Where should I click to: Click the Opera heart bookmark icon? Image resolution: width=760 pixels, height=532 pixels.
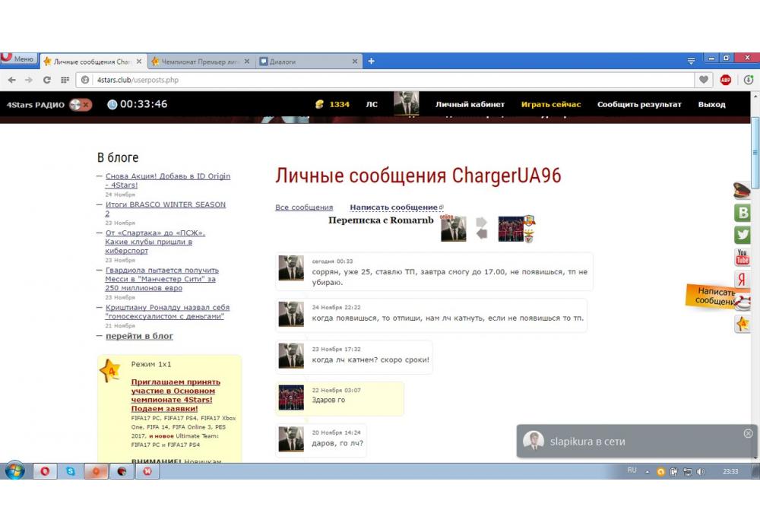coord(704,80)
